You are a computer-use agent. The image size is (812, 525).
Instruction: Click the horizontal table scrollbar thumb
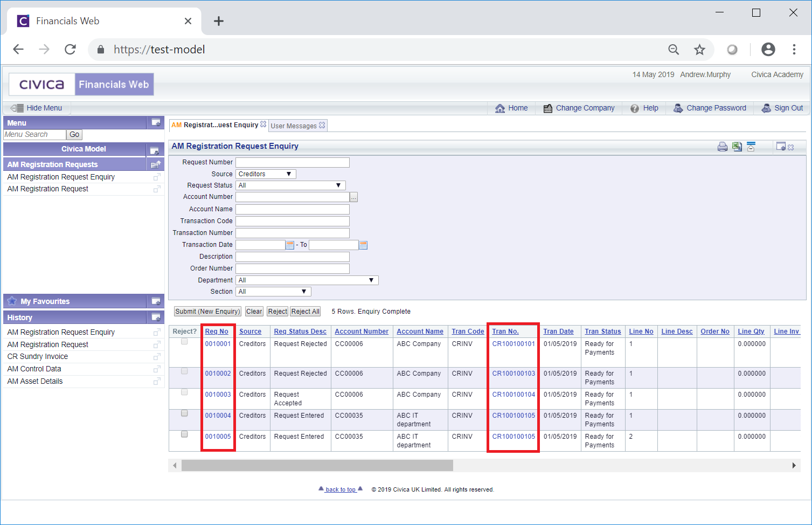(317, 465)
